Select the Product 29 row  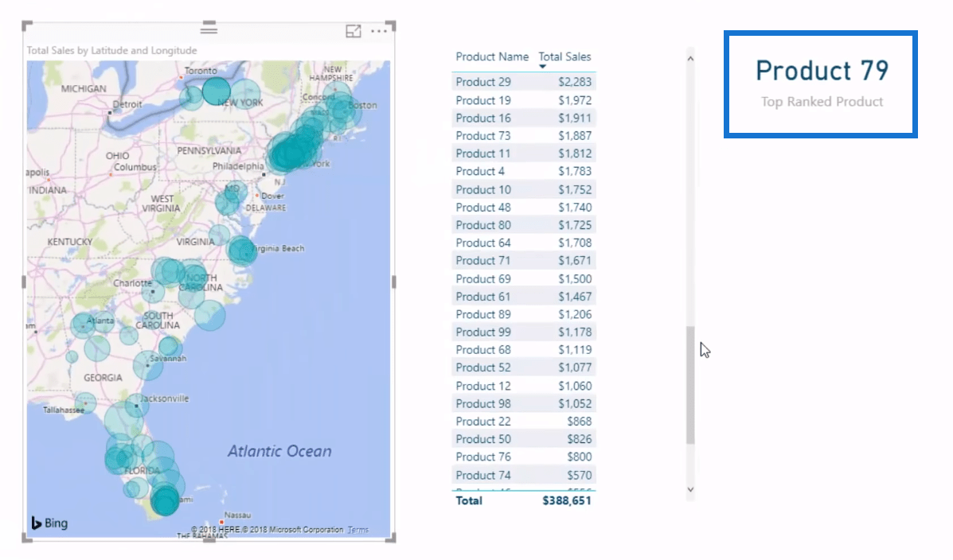click(x=523, y=82)
